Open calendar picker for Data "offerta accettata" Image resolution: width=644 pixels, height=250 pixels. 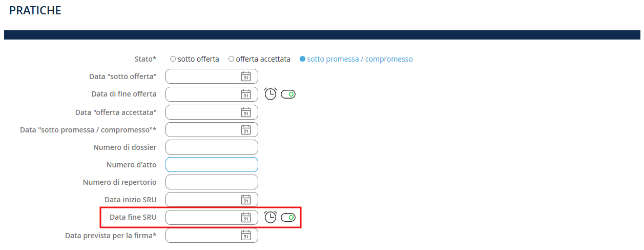pyautogui.click(x=245, y=112)
